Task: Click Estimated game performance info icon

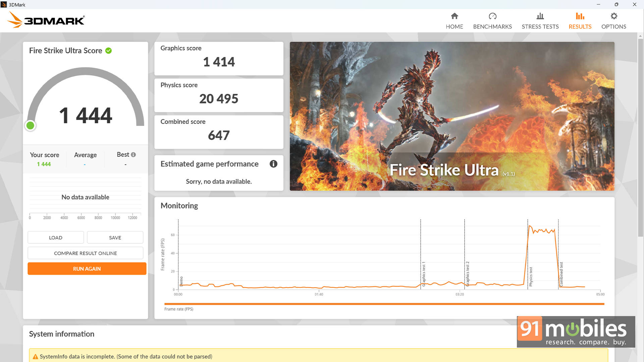Action: pos(273,164)
